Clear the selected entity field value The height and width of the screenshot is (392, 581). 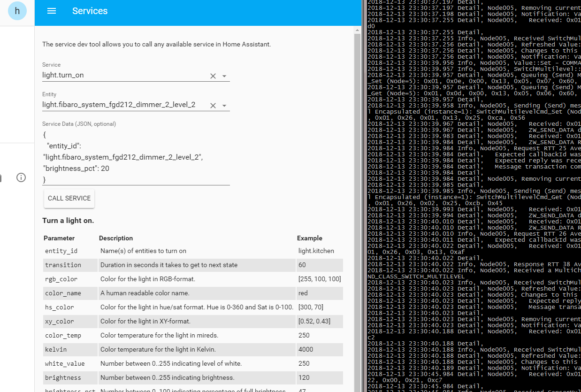point(213,106)
